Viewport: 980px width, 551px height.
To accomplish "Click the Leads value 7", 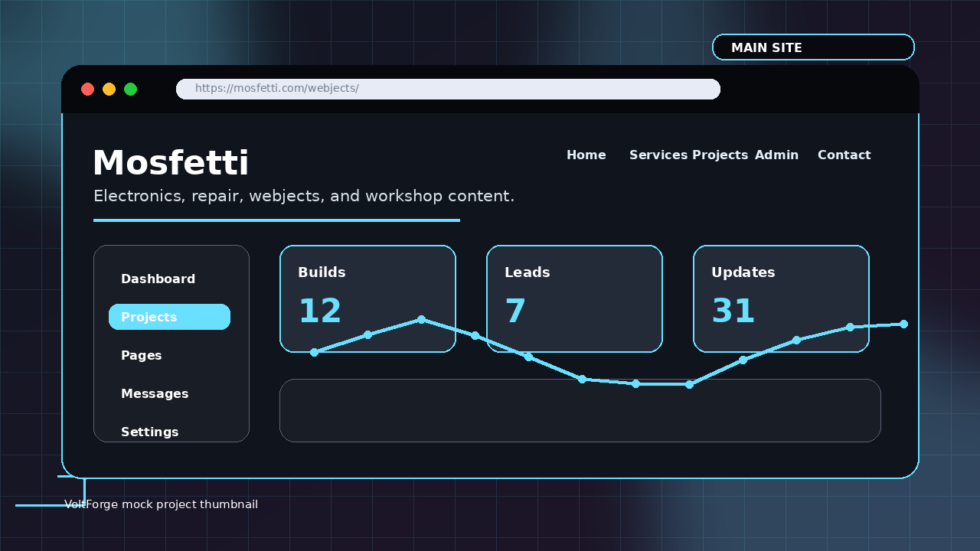I will tap(514, 311).
